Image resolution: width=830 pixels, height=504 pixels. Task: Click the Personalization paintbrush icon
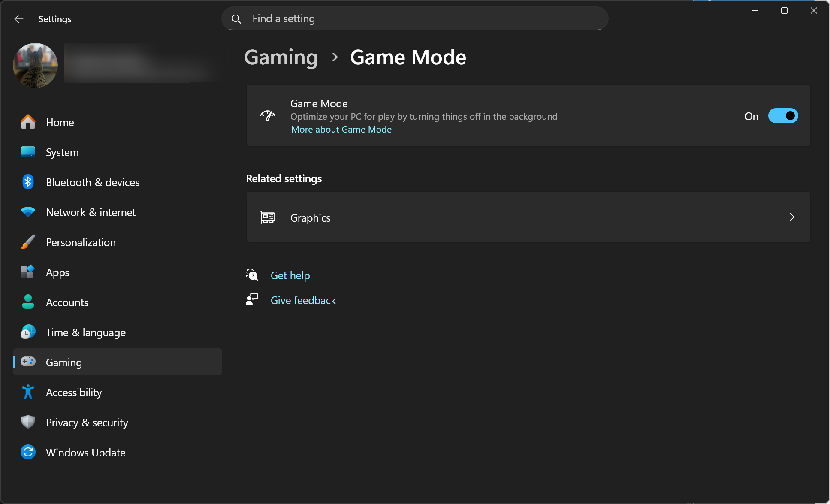(x=28, y=242)
